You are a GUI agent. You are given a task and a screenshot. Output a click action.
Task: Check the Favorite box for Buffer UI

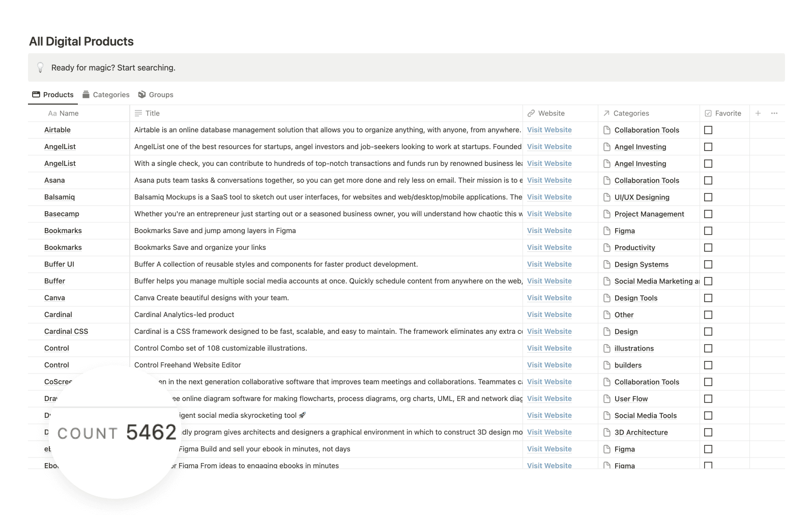click(x=708, y=265)
